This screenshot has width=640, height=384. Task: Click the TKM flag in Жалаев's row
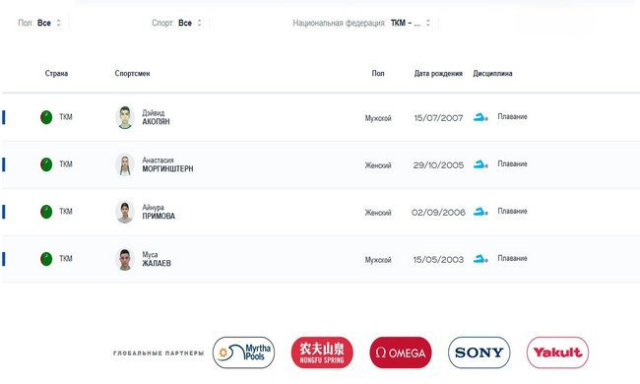46,259
